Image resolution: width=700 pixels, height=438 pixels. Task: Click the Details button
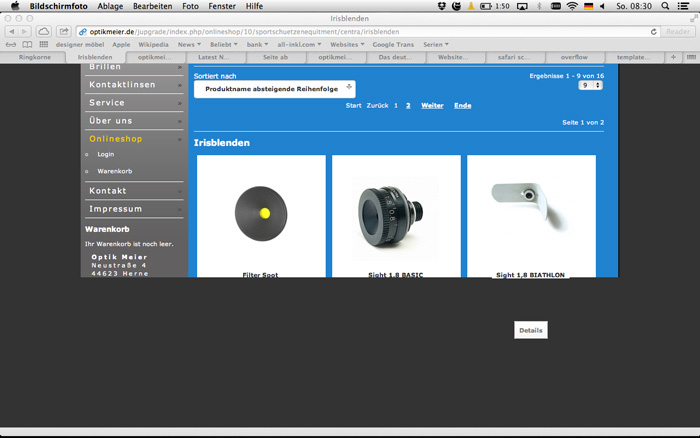click(530, 330)
